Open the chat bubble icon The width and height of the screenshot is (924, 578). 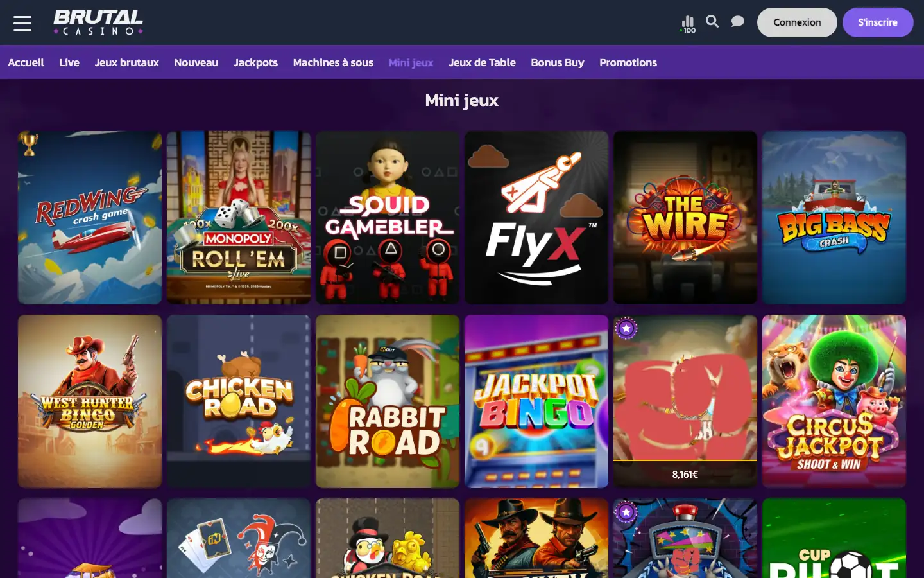pos(738,22)
